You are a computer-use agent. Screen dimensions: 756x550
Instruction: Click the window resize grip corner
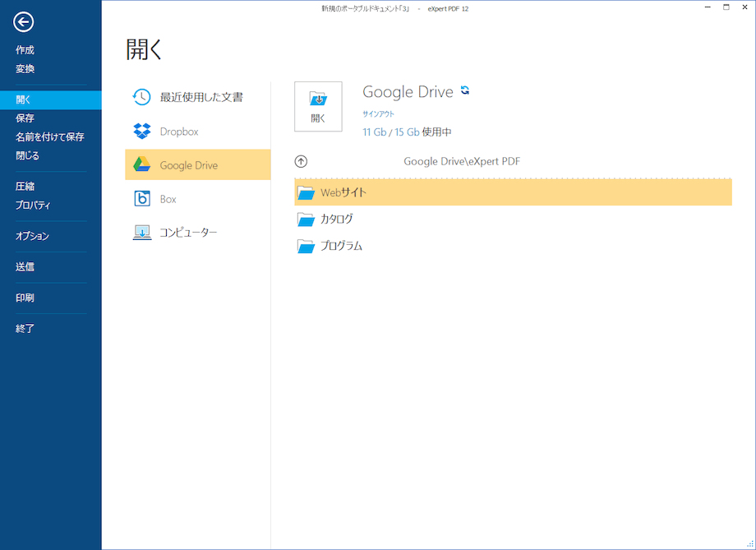click(749, 543)
